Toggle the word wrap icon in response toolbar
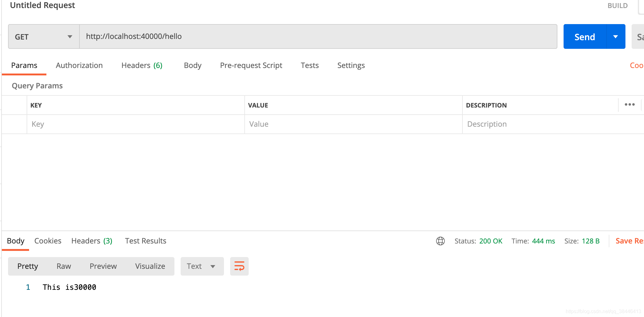644x317 pixels. pyautogui.click(x=239, y=266)
